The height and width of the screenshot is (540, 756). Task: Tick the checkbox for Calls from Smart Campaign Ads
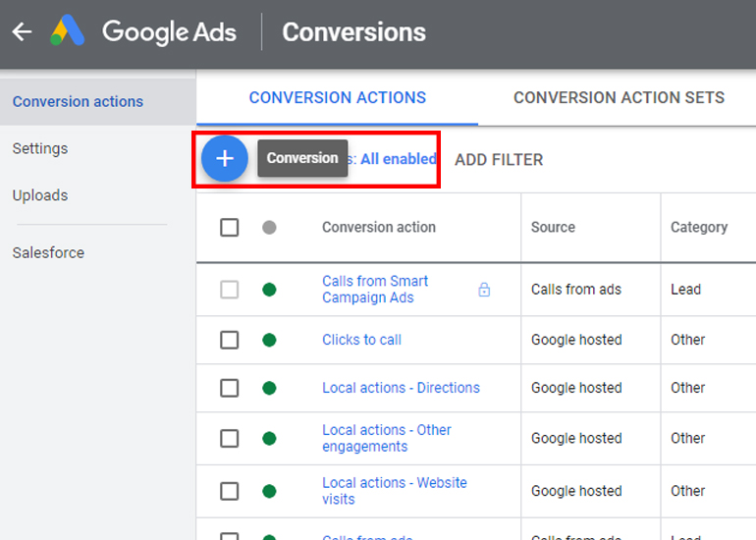(x=230, y=290)
